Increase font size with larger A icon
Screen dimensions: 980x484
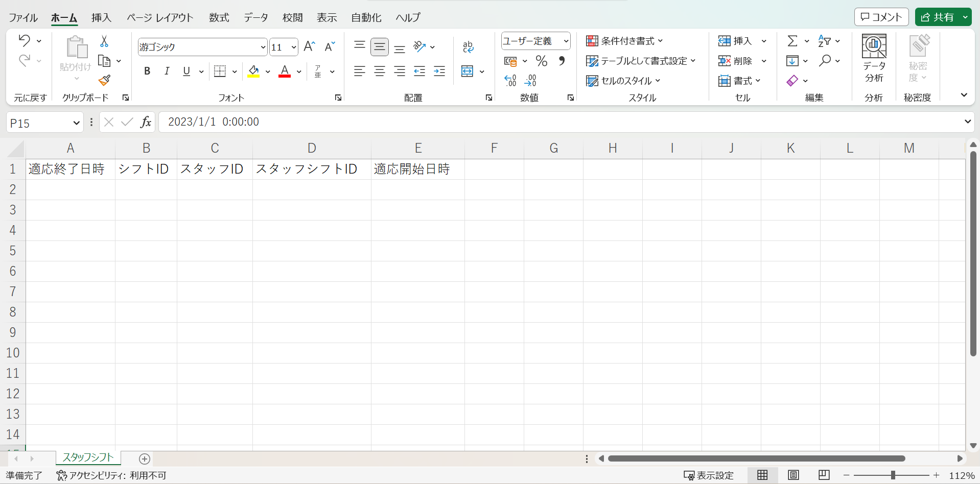(309, 46)
